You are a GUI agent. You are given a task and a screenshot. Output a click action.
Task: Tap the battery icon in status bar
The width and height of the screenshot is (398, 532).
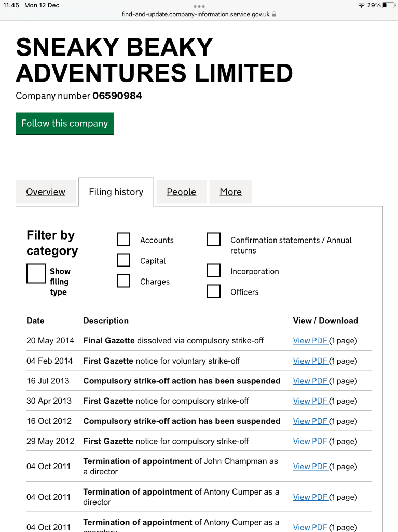tap(388, 5)
